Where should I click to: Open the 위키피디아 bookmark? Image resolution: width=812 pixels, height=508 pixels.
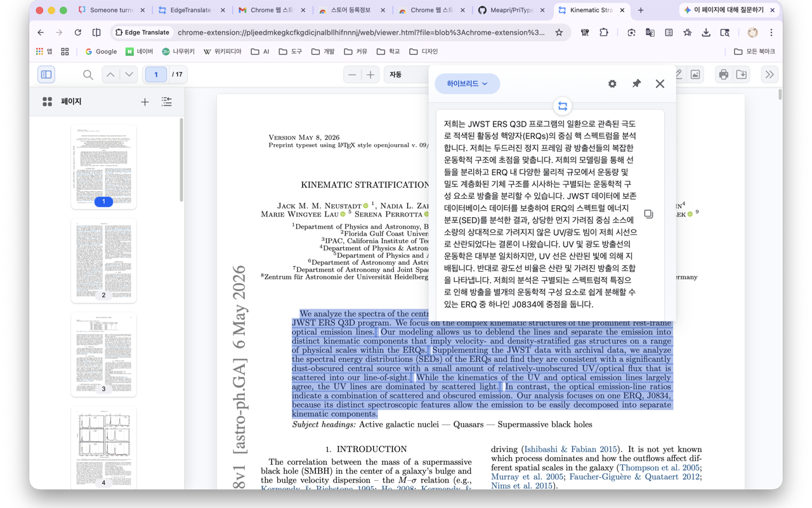point(222,51)
